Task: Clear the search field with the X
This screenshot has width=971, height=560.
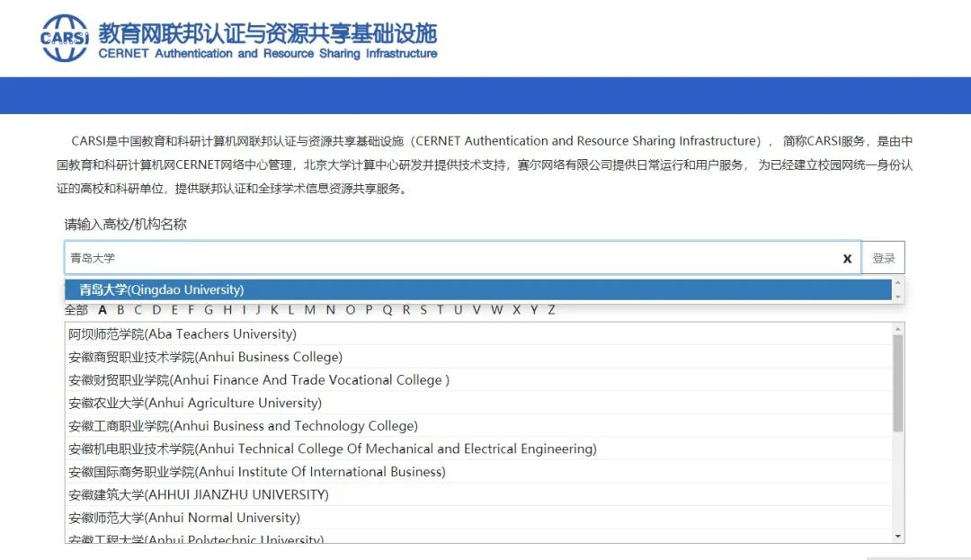Action: pyautogui.click(x=847, y=259)
